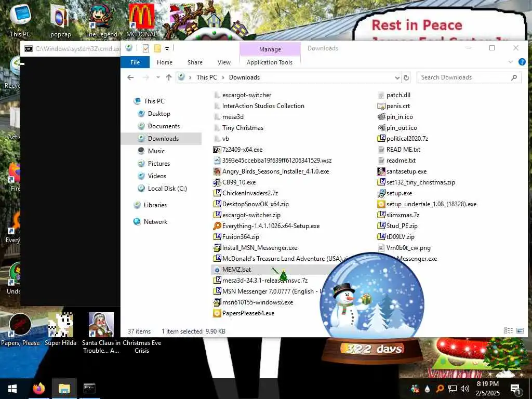Open Explorer help question mark icon
Image resolution: width=532 pixels, height=399 pixels.
(522, 62)
